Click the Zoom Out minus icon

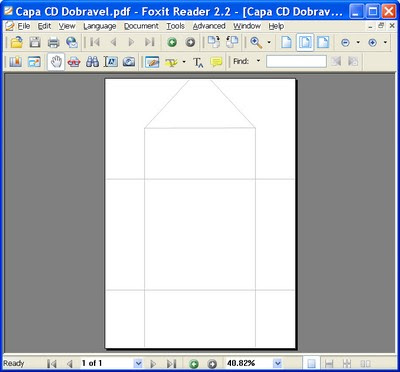click(345, 43)
